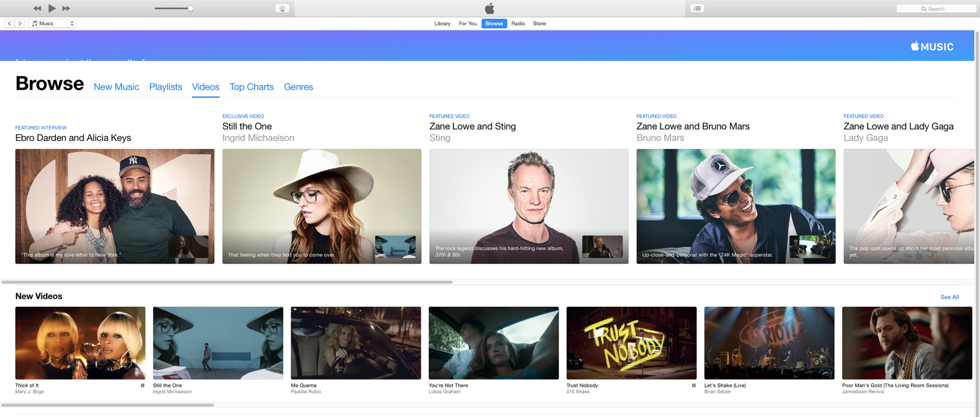The image size is (980, 417).
Task: Show the Up Next list icon
Action: (697, 8)
